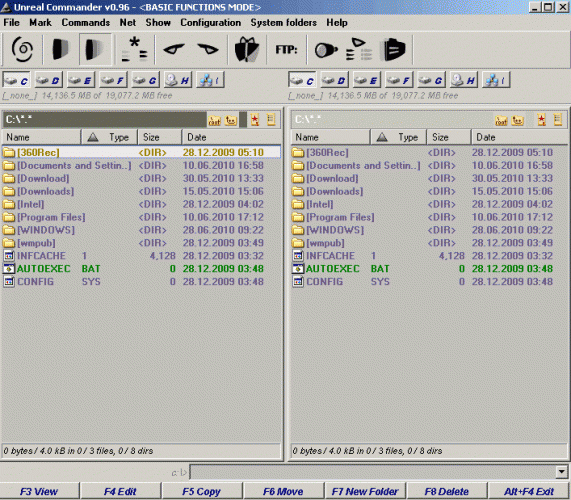571x500 pixels.
Task: Click the flashlight search toolbar icon
Action: tap(326, 50)
